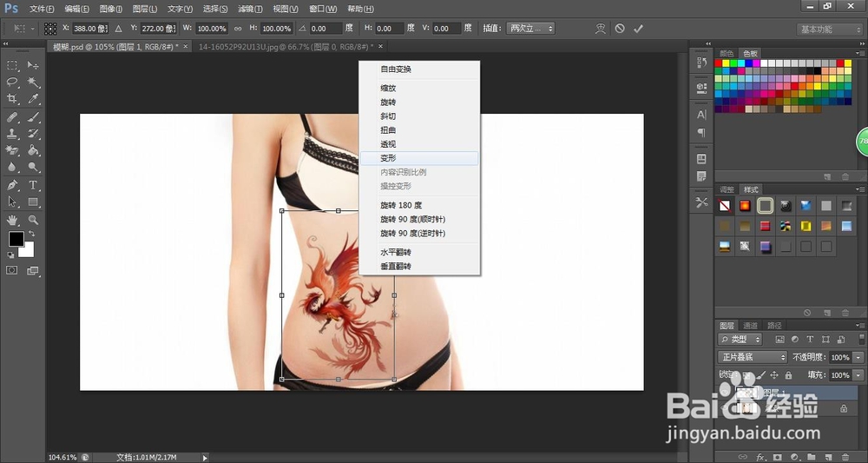Image resolution: width=868 pixels, height=463 pixels.
Task: Edit the W width field 100.00%
Action: click(212, 29)
